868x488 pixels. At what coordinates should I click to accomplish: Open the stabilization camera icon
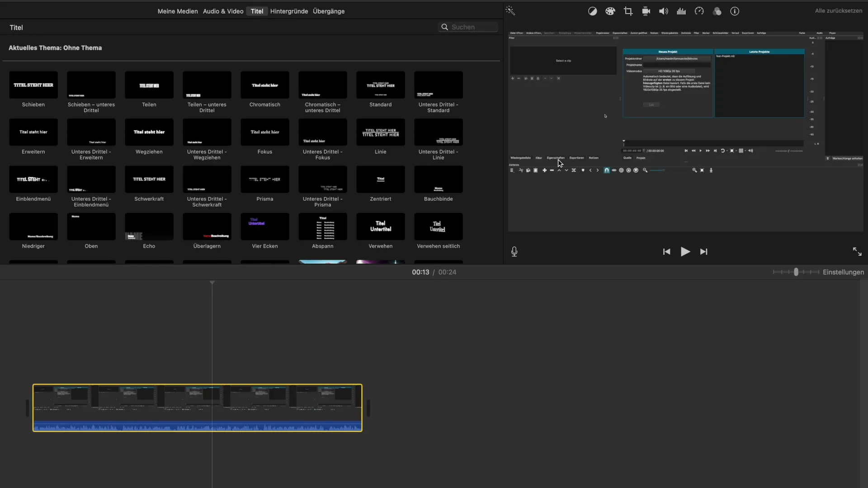[x=646, y=11]
